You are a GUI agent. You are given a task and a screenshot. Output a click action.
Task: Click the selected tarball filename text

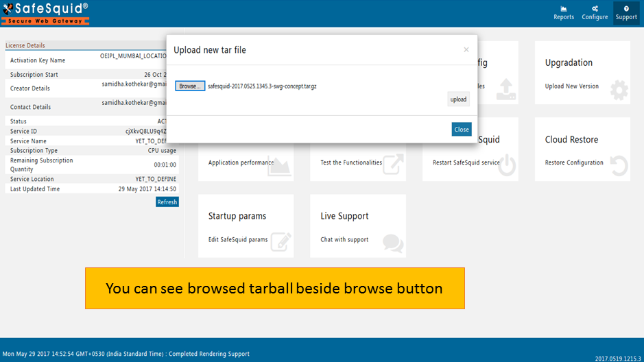262,86
